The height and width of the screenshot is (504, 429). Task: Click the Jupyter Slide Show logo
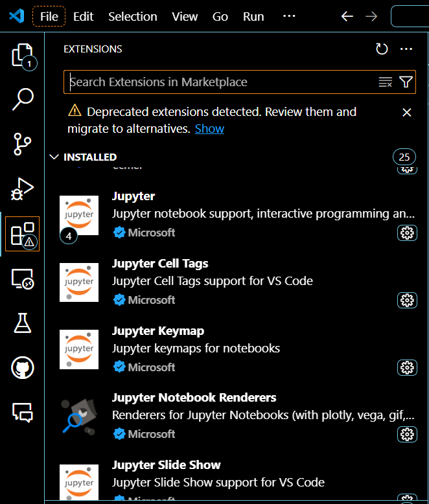point(79,482)
